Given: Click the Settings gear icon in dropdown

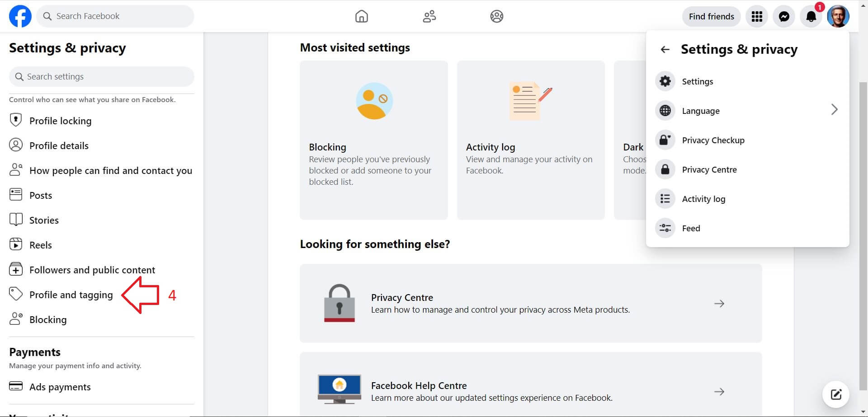Looking at the screenshot, I should [x=665, y=81].
